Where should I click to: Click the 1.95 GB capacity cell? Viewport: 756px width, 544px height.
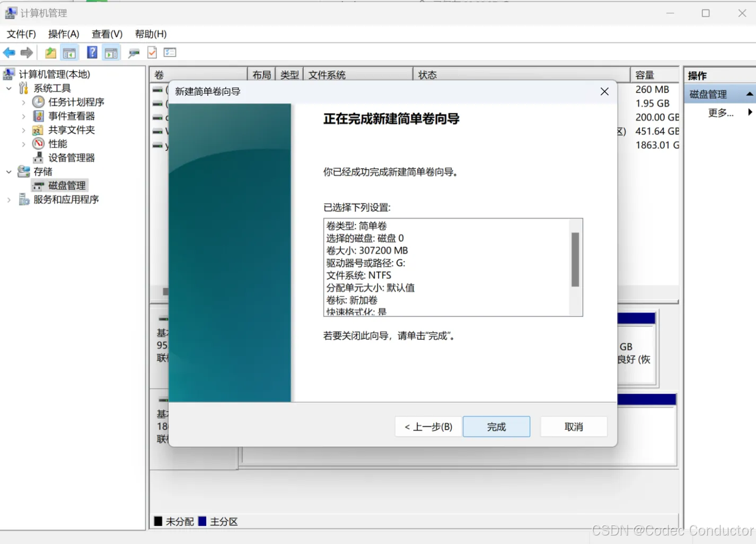pyautogui.click(x=652, y=103)
